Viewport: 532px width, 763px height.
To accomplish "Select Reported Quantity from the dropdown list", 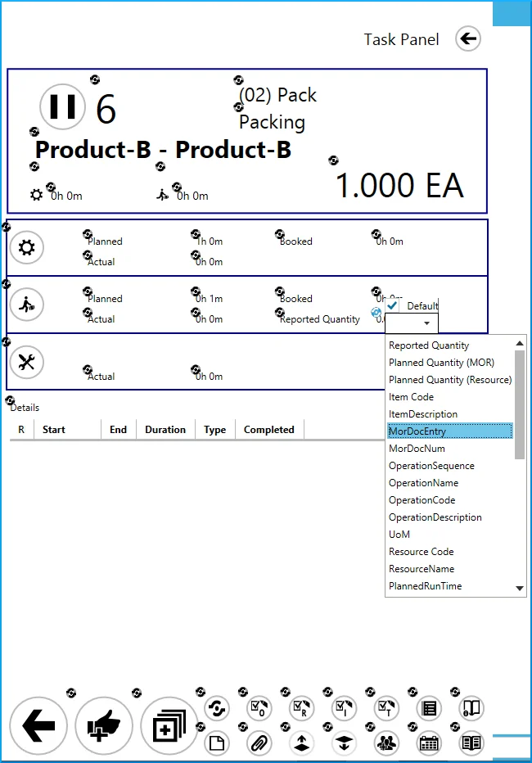I will (x=450, y=345).
